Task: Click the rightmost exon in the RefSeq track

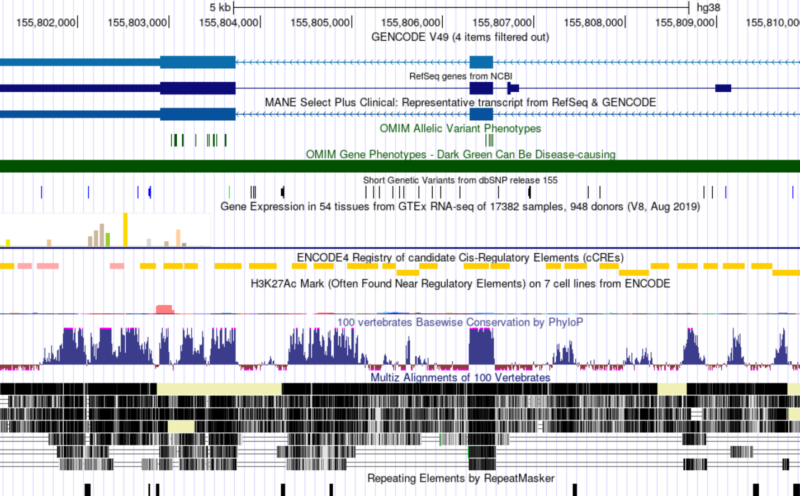Action: coord(723,88)
